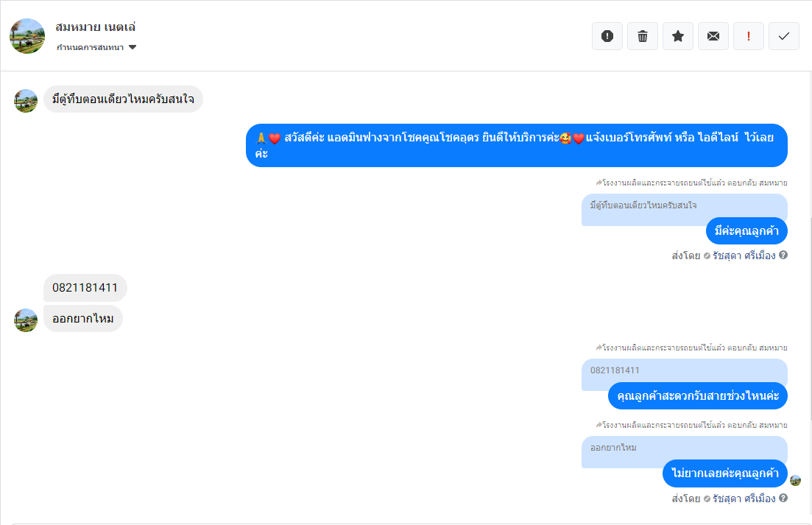The image size is (812, 525).
Task: Click the contact name สมหมาย เนตเล่
Action: pos(95,27)
